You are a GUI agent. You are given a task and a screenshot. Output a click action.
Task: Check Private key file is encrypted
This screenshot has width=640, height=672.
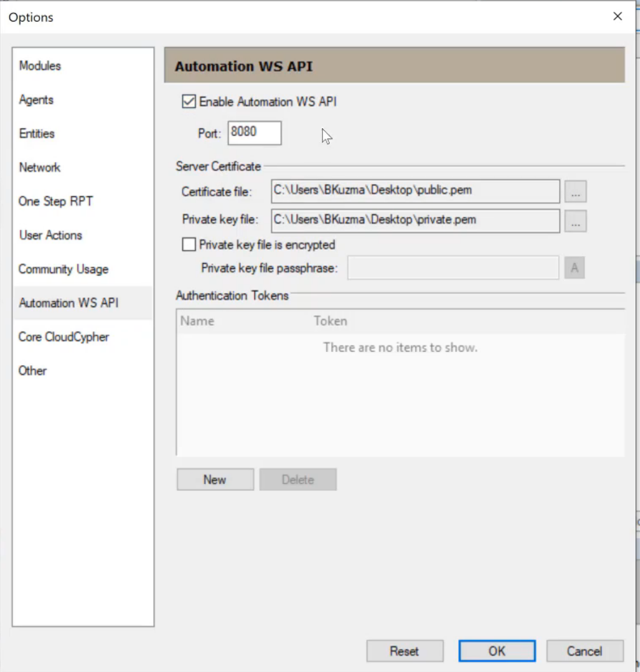189,245
